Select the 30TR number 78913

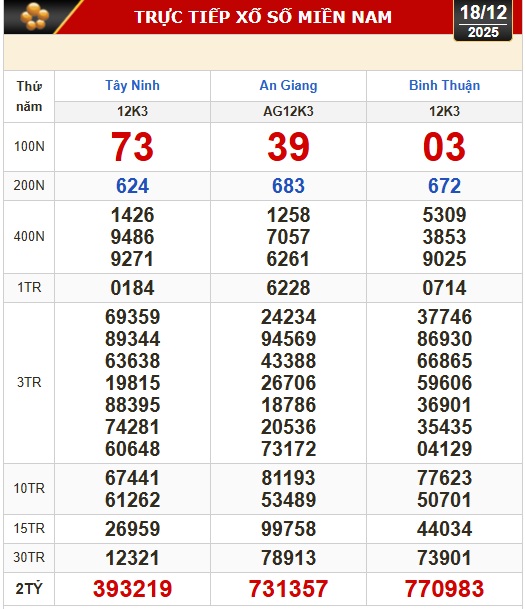[289, 558]
